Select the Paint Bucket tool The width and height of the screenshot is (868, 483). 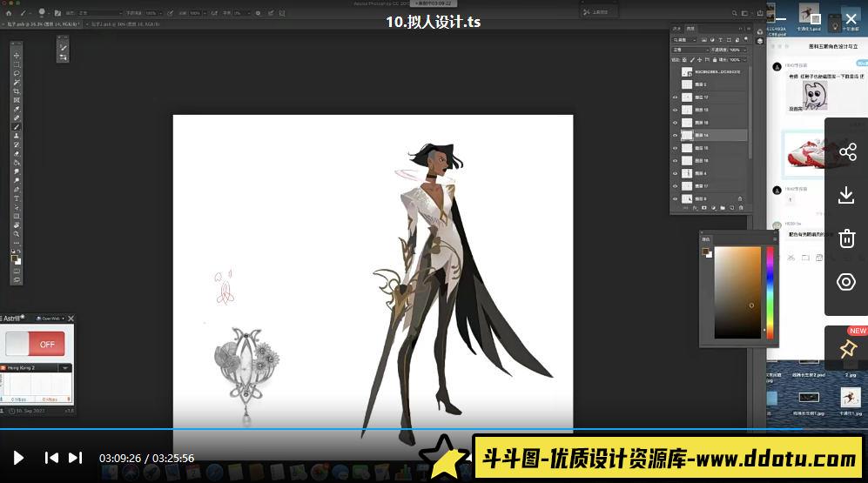pyautogui.click(x=17, y=163)
